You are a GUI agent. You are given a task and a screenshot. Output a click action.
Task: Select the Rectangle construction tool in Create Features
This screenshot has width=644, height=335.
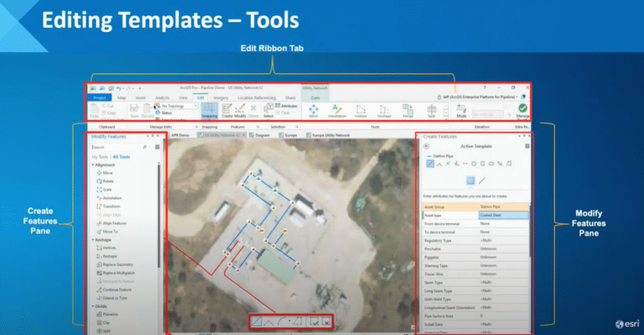tap(482, 164)
